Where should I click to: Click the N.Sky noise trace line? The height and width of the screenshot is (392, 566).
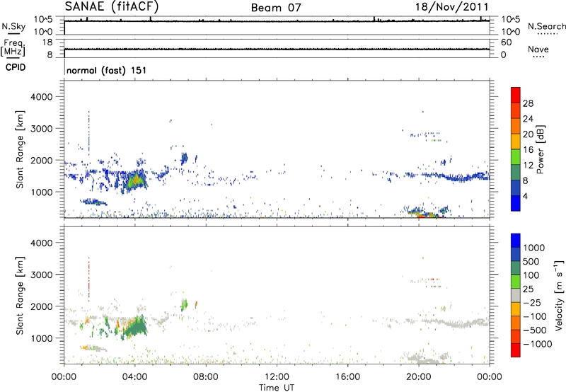277,21
